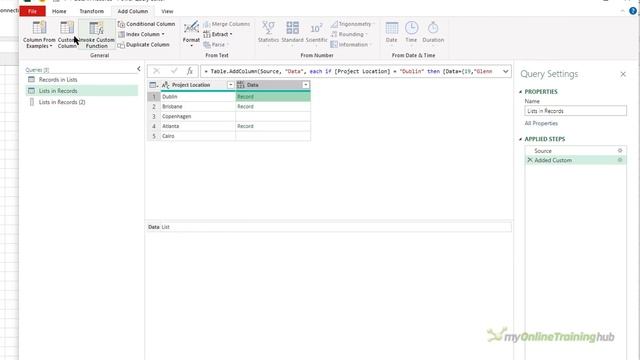Open the All Properties link
Screen dimensions: 640x360
[x=541, y=123]
